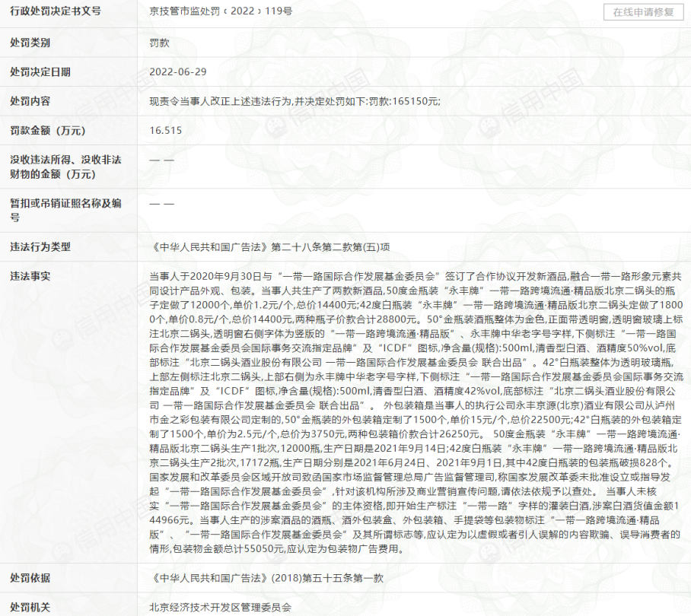
Task: Click the 违法事实 label
Action: 30,276
